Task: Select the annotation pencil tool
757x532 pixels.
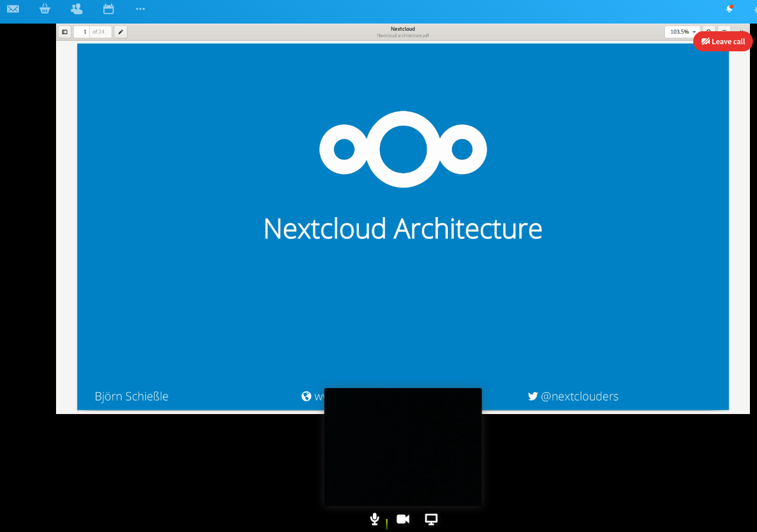Action: click(120, 32)
